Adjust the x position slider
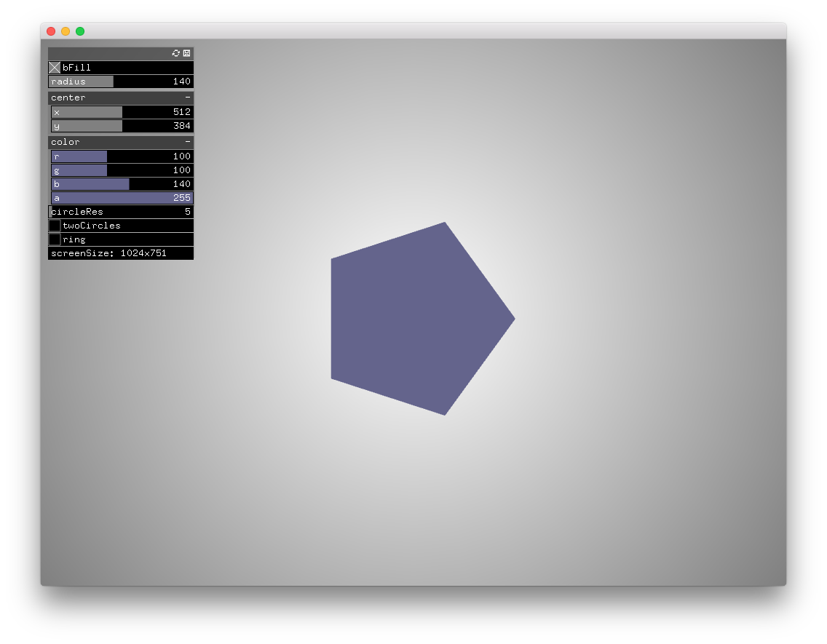 [x=87, y=111]
